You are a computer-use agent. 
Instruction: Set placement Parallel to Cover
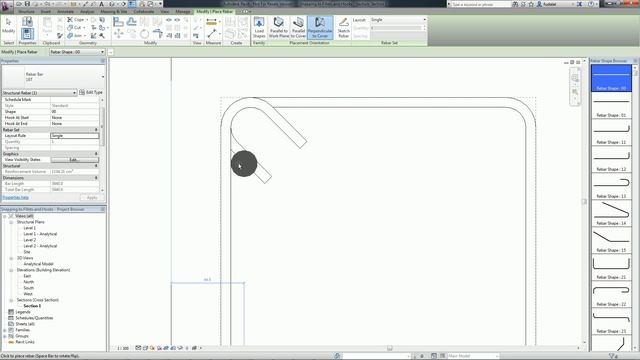298,28
